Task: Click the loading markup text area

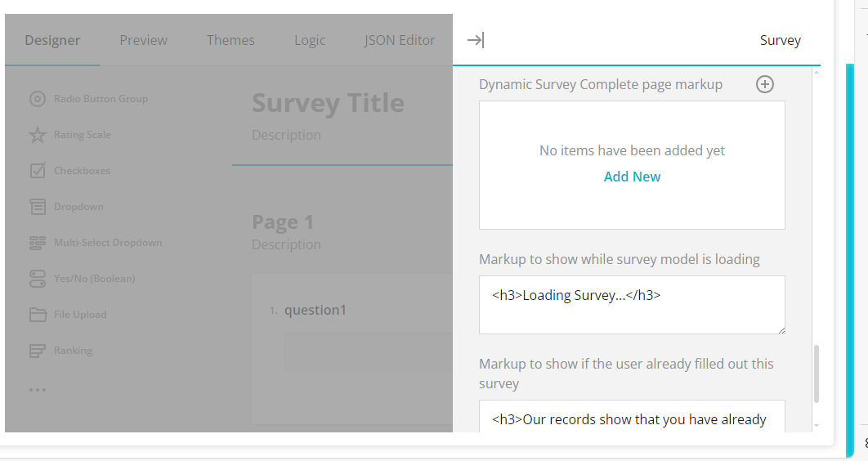Action: (x=632, y=305)
